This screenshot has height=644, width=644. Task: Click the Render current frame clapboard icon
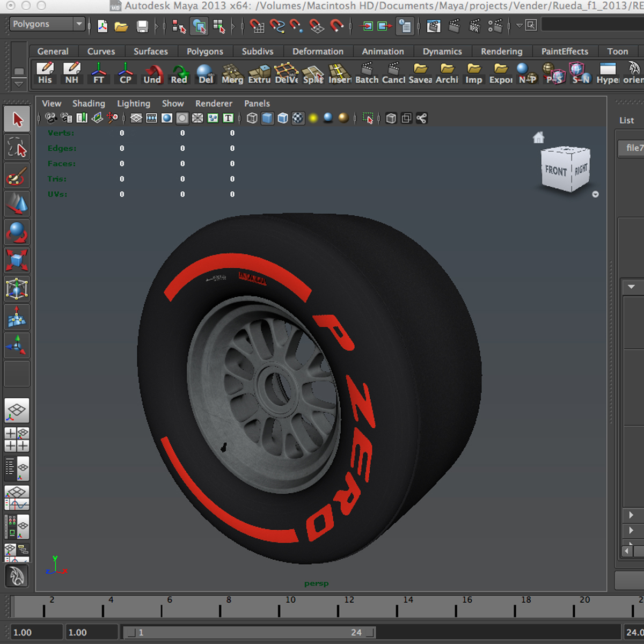pyautogui.click(x=454, y=26)
